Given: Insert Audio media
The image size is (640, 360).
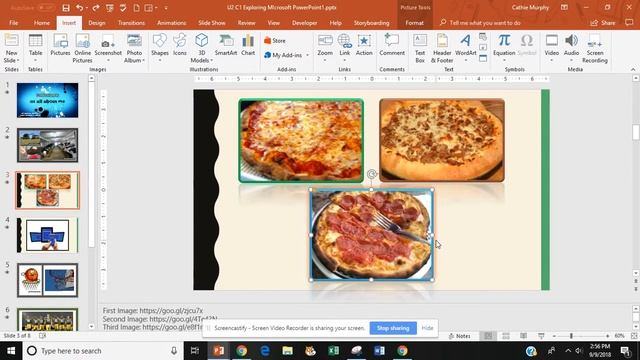Looking at the screenshot, I should pyautogui.click(x=571, y=48).
